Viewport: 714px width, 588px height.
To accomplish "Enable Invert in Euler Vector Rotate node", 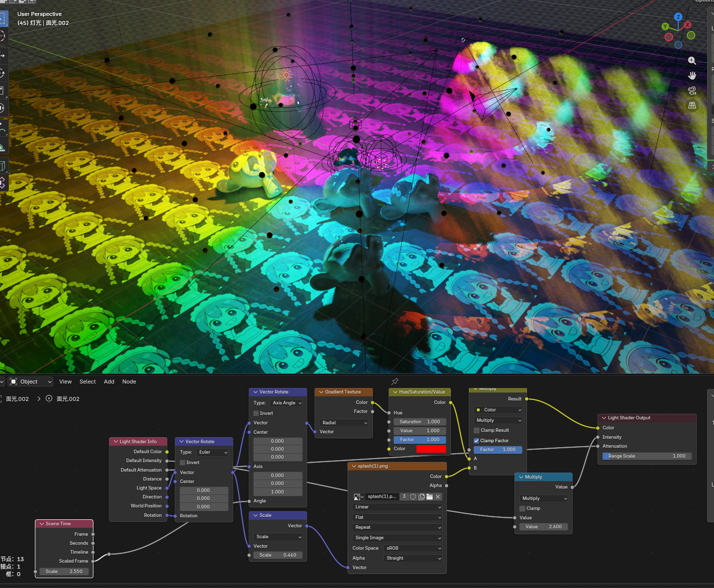I will pos(182,463).
